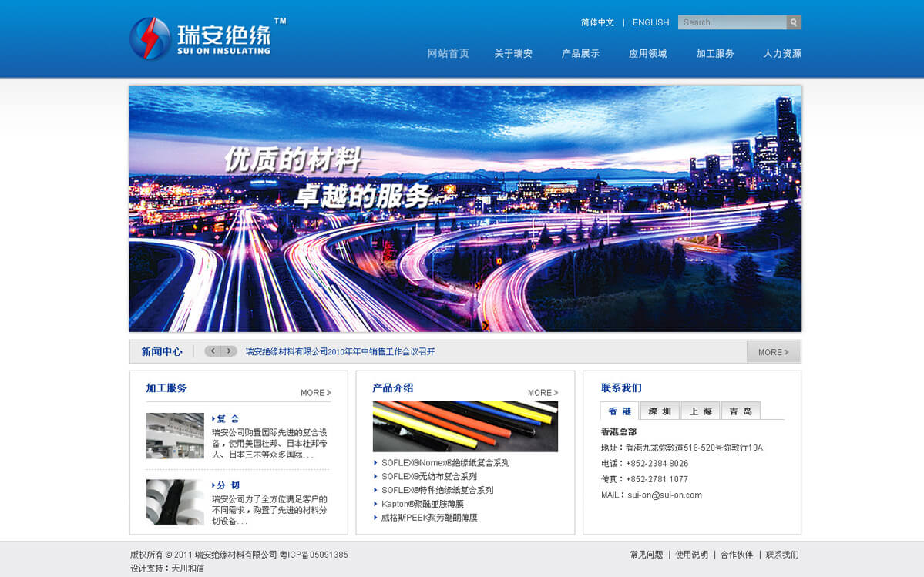Click the Sui On Insulating logo
The width and height of the screenshot is (924, 577).
200,39
